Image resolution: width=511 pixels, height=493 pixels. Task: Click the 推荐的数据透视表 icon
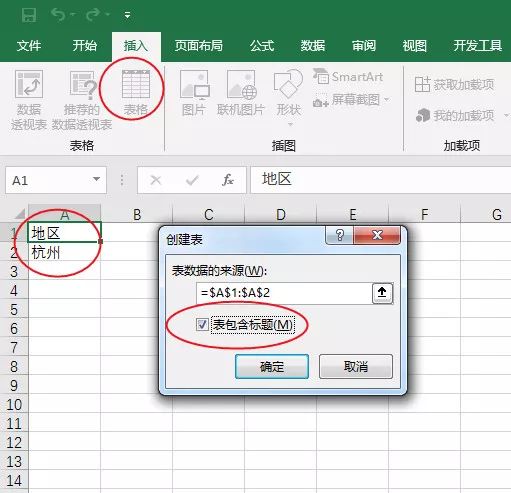pyautogui.click(x=82, y=85)
